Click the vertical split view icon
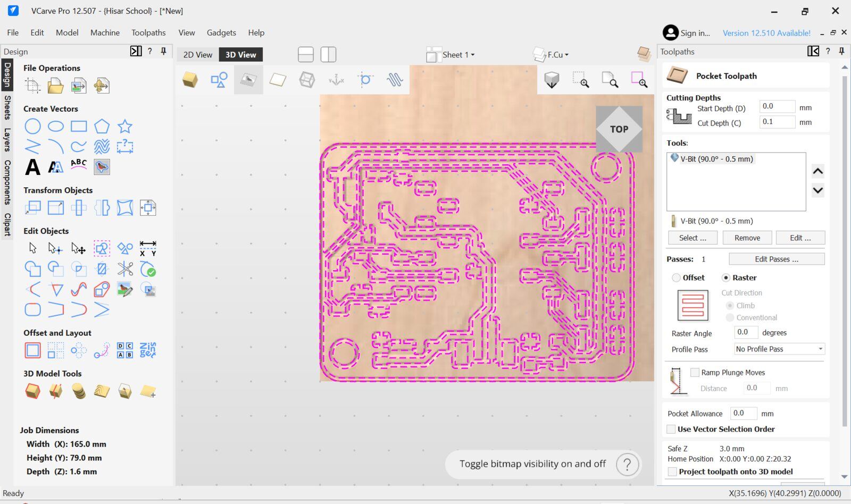 coord(328,54)
